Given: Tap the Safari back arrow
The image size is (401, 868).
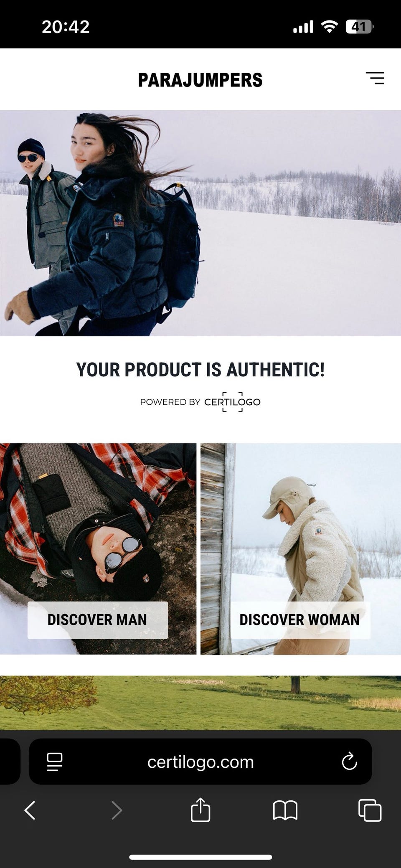Looking at the screenshot, I should (x=30, y=810).
